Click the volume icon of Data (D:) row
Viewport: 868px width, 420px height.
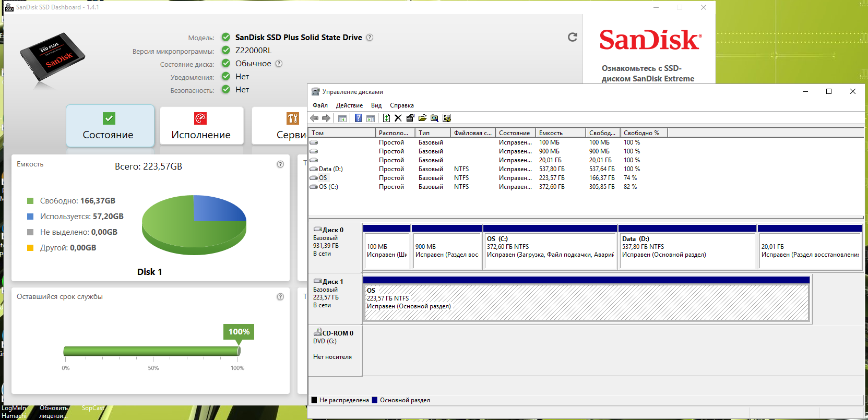(314, 169)
